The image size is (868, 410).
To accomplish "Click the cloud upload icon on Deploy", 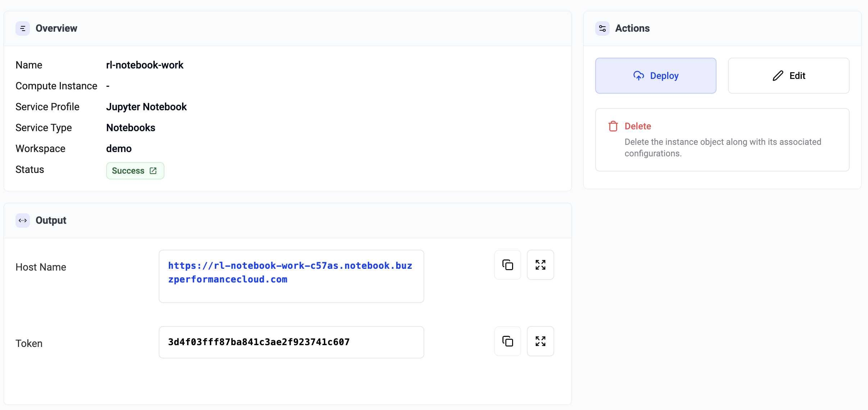I will 639,76.
